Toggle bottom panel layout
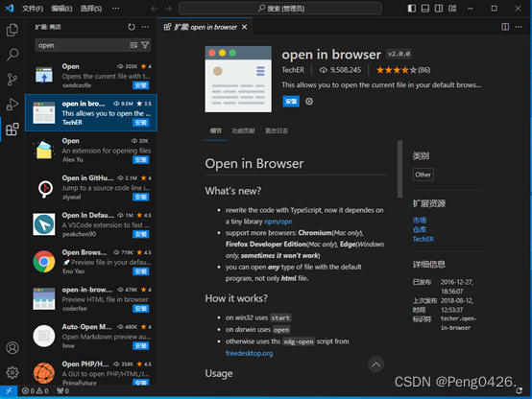Screen dimensions: 532x399 click(x=425, y=9)
